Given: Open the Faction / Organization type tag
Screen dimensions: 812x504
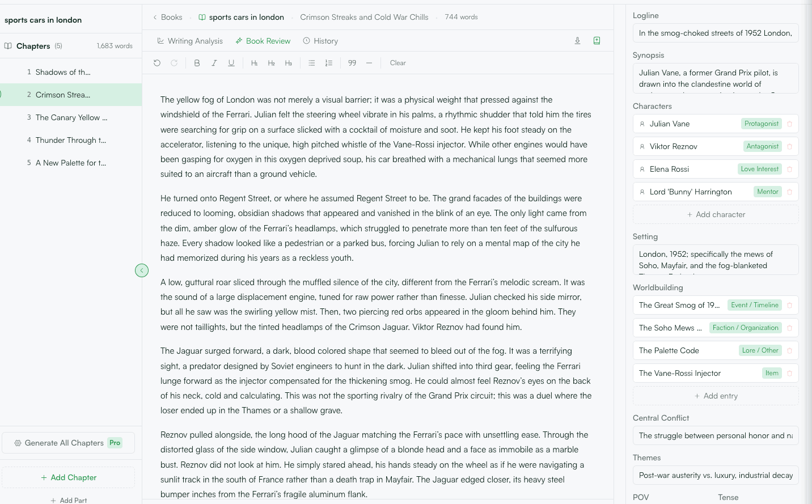Looking at the screenshot, I should pos(746,328).
